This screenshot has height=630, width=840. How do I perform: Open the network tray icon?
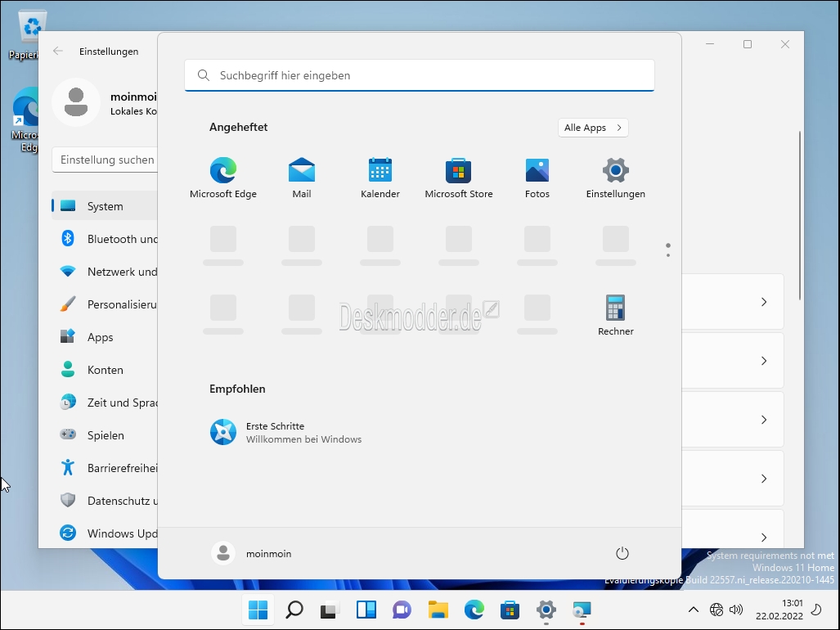pos(716,610)
